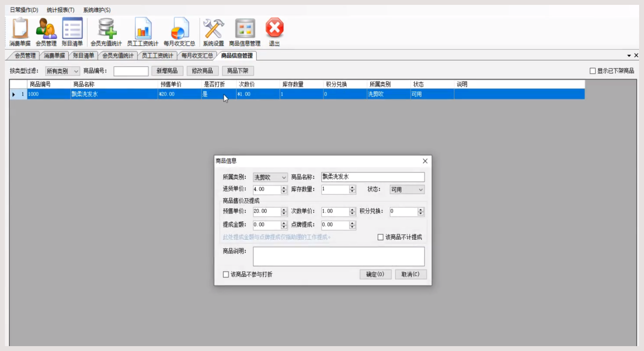Click the row selector for row 1
The image size is (644, 351).
pos(19,94)
